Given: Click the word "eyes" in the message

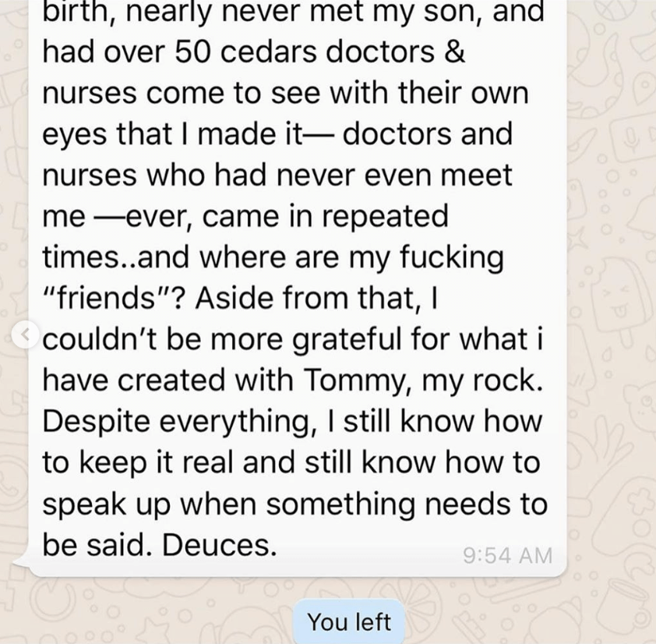Looking at the screenshot, I should point(74,134).
